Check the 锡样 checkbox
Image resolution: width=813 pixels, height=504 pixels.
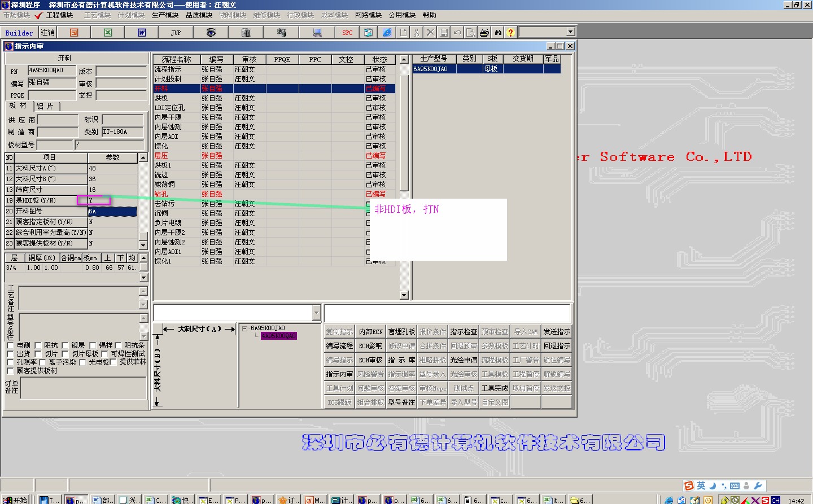tap(93, 345)
